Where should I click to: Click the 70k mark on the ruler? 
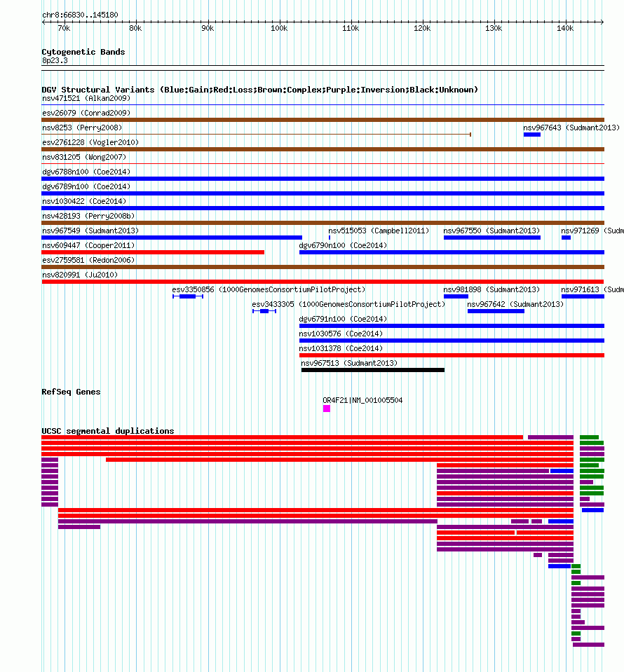point(65,28)
